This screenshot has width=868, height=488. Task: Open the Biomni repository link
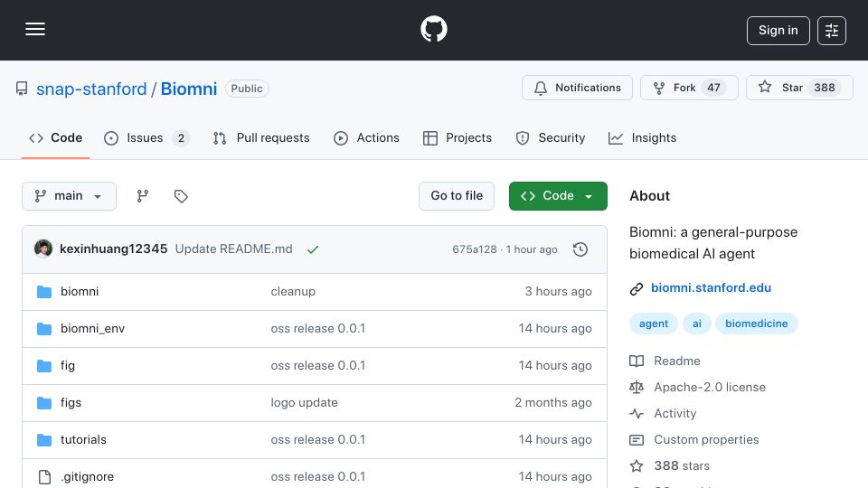(x=189, y=89)
